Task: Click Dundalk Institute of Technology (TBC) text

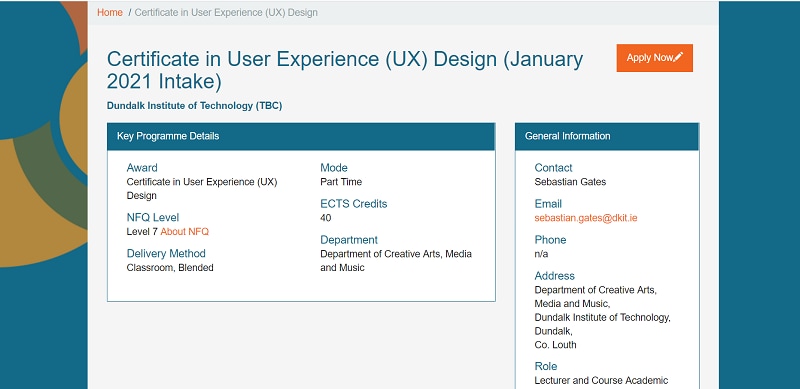Action: [194, 106]
